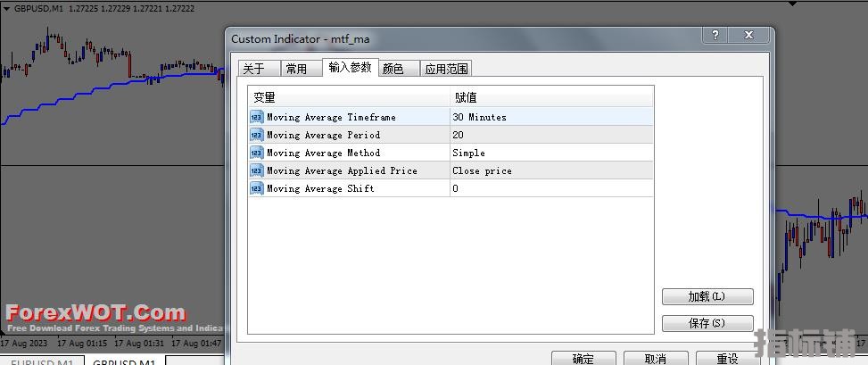The image size is (868, 365).
Task: Click the icon beside Moving Average Applied Price
Action: [257, 170]
